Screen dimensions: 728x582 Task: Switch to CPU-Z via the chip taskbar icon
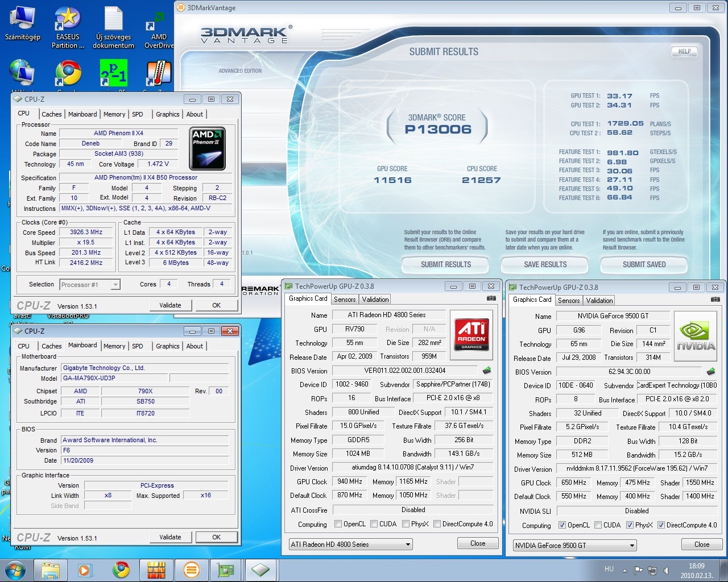coord(261,569)
